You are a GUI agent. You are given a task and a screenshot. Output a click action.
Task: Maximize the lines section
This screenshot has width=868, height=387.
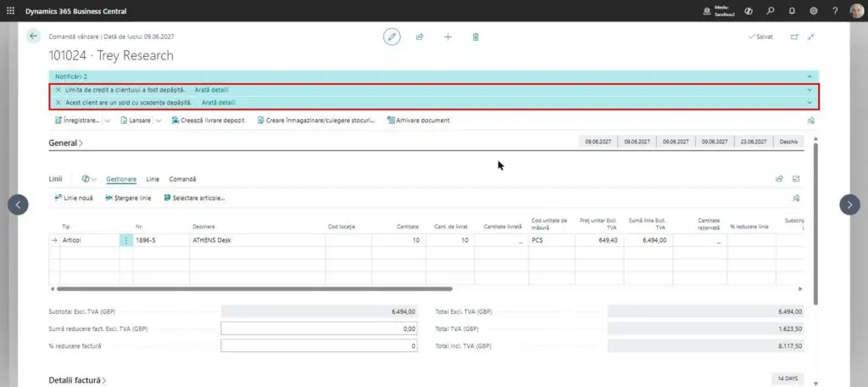[x=796, y=179]
